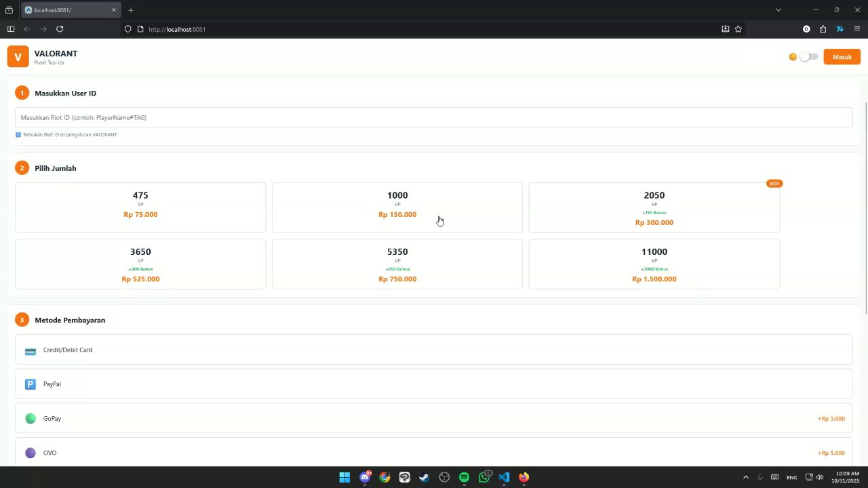Viewport: 868px width, 488px height.
Task: Click the PayPal P icon
Action: (31, 384)
